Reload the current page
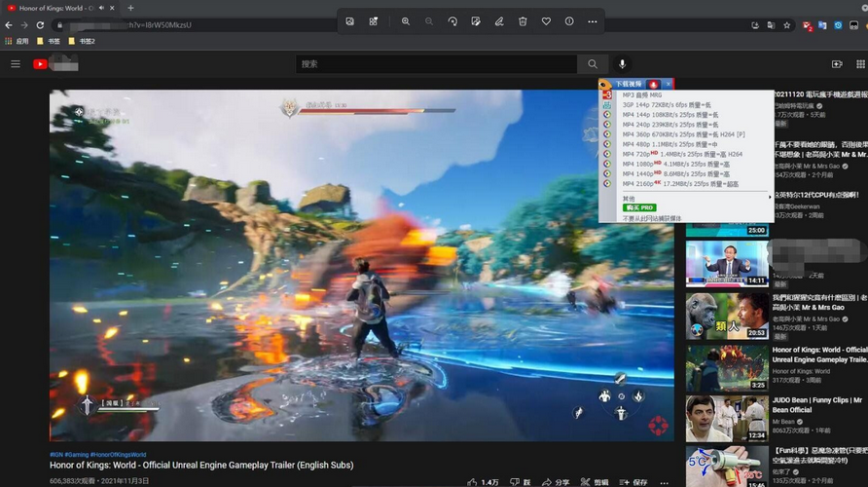Viewport: 868px width, 487px height. [x=40, y=25]
